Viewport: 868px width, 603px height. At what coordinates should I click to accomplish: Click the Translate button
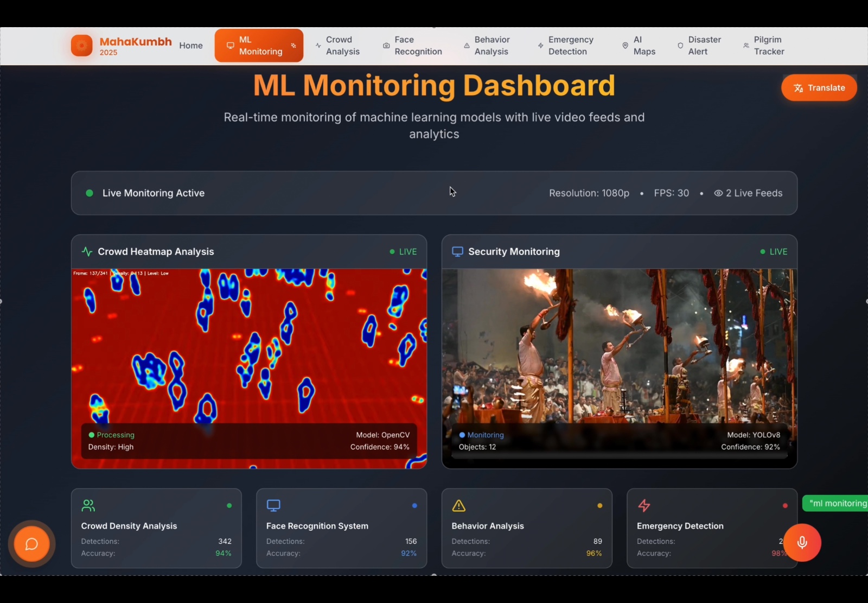[x=819, y=88]
